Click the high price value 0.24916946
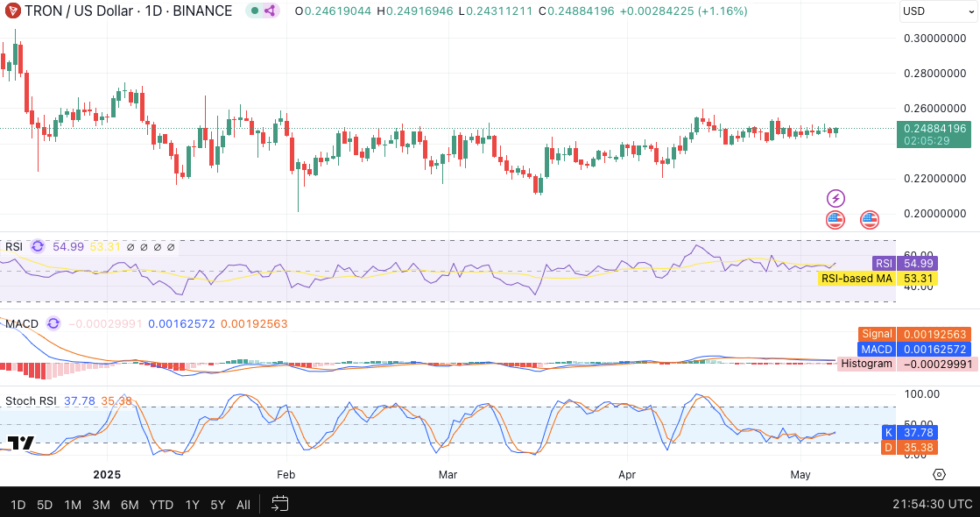Image resolution: width=980 pixels, height=517 pixels. [x=419, y=11]
